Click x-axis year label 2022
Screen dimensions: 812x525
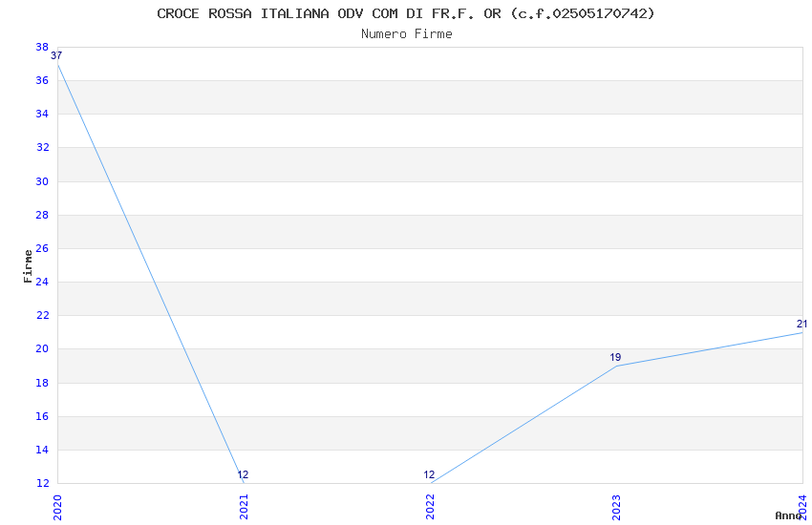(x=430, y=508)
